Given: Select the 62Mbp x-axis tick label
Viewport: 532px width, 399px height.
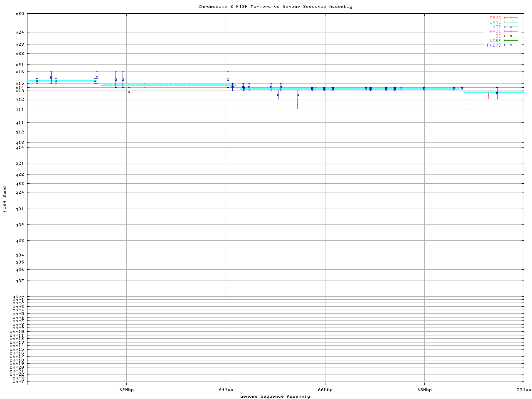Looking at the screenshot, I should point(126,390).
